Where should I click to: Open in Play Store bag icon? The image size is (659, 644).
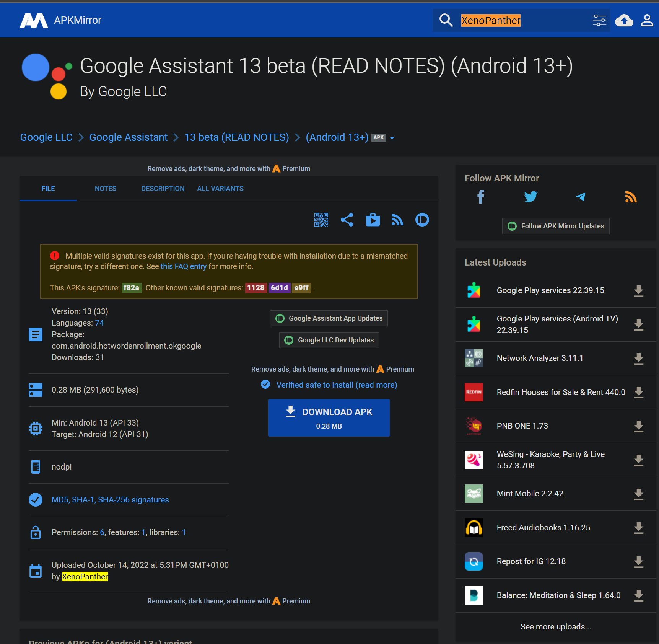pyautogui.click(x=373, y=220)
